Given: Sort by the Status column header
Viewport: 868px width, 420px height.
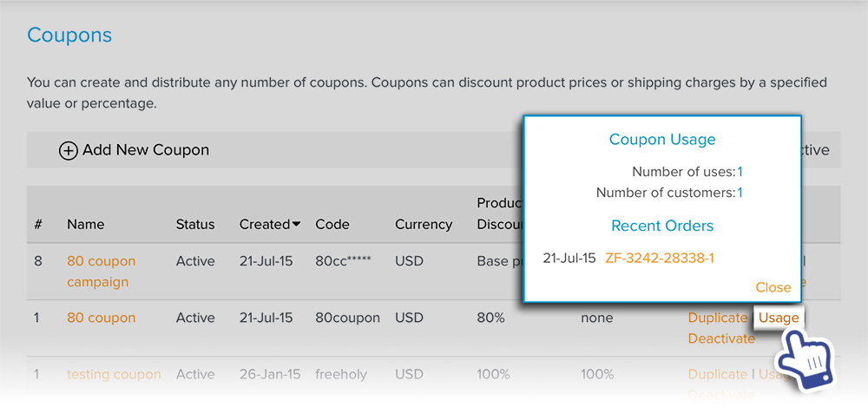Looking at the screenshot, I should tap(195, 224).
